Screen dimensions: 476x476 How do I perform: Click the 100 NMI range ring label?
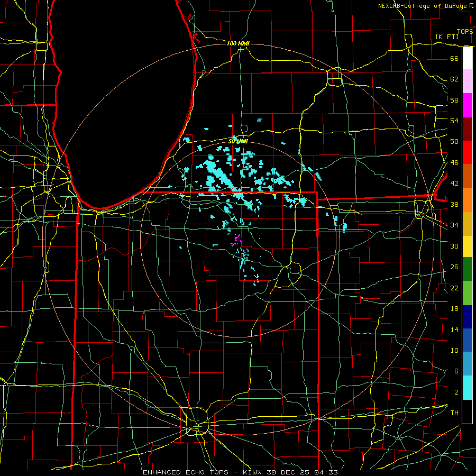(238, 43)
